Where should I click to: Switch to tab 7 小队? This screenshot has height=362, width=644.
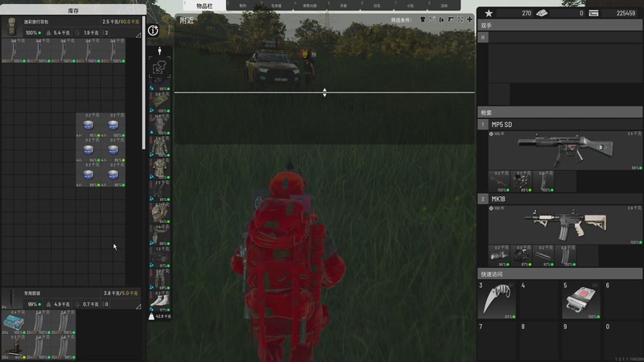(x=411, y=6)
